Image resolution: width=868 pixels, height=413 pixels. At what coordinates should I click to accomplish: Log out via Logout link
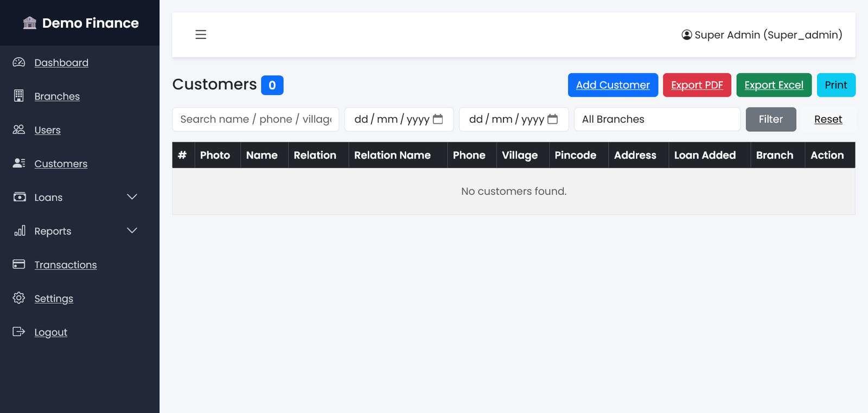click(50, 332)
